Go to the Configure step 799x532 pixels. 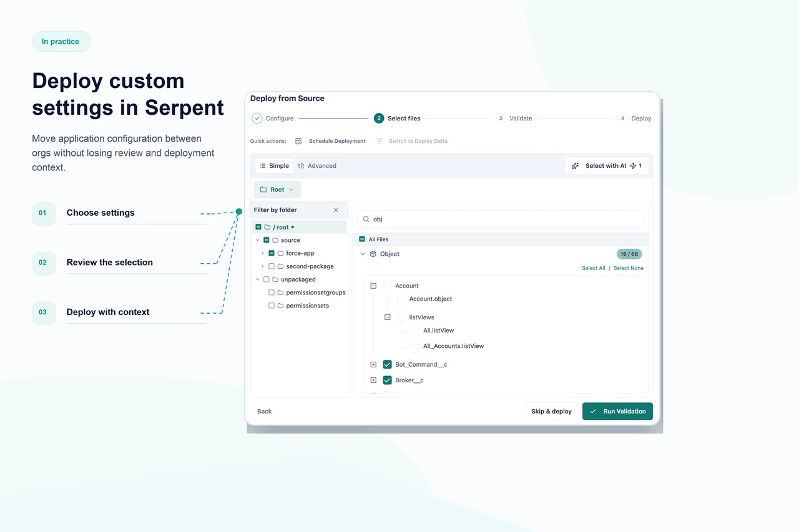(273, 118)
